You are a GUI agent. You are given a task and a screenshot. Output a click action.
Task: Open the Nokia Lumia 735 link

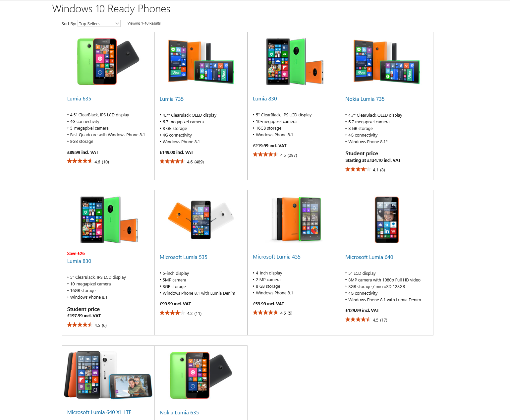coord(365,99)
